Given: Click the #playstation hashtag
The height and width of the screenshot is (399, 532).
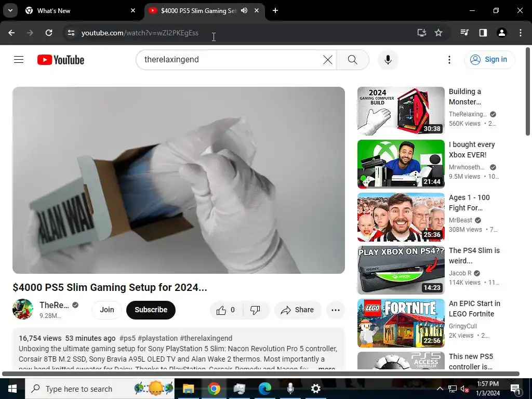Looking at the screenshot, I should [x=158, y=338].
